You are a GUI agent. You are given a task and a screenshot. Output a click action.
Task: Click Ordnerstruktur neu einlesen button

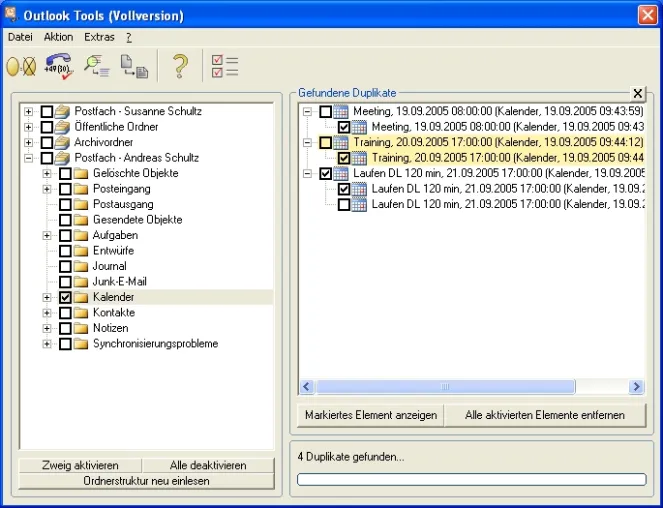click(x=146, y=481)
